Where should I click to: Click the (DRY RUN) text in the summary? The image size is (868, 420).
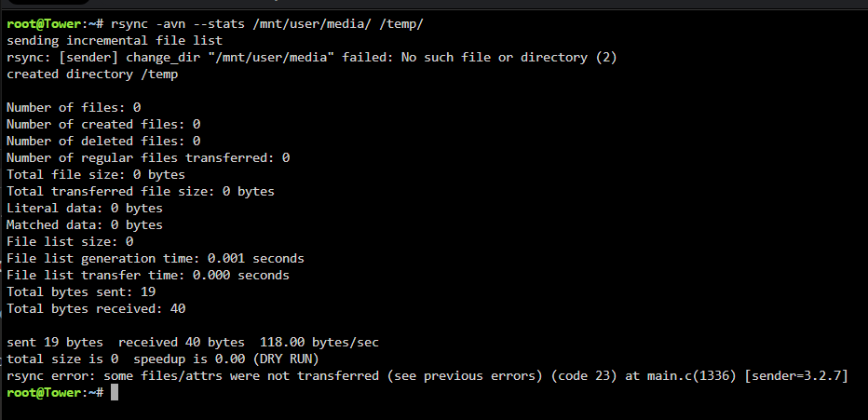(x=286, y=359)
